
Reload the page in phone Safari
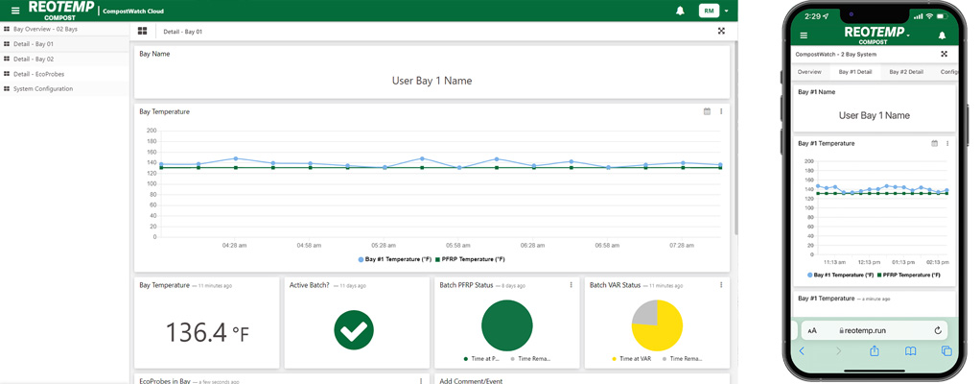938,331
